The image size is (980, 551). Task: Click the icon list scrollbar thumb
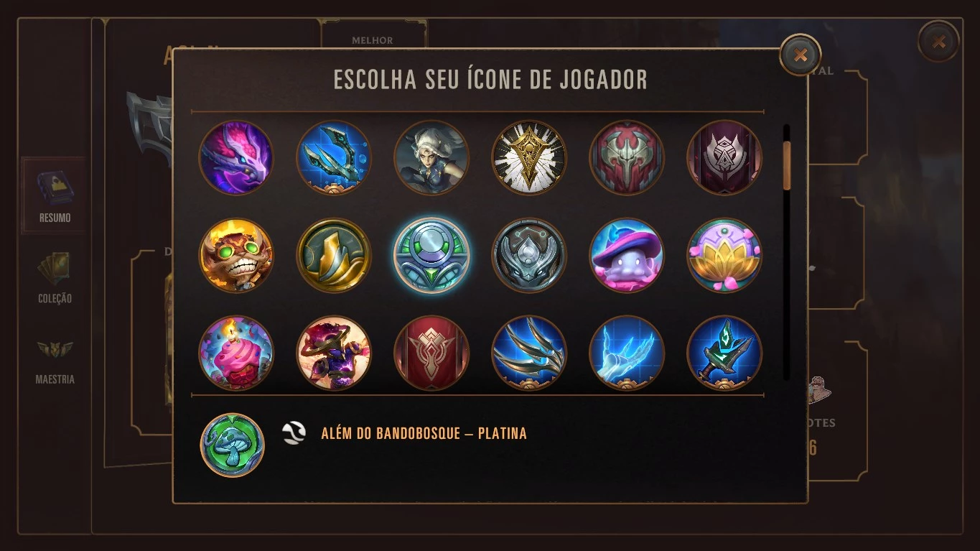(787, 166)
